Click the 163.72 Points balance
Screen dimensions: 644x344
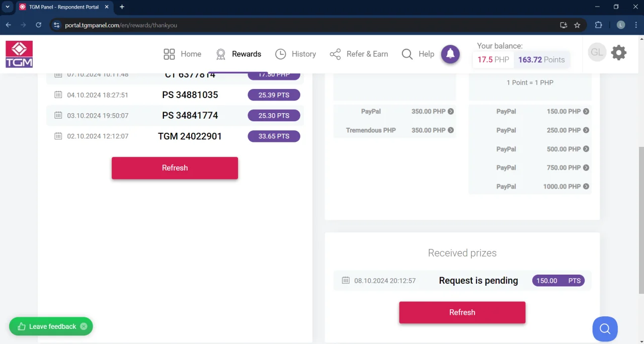pyautogui.click(x=541, y=59)
